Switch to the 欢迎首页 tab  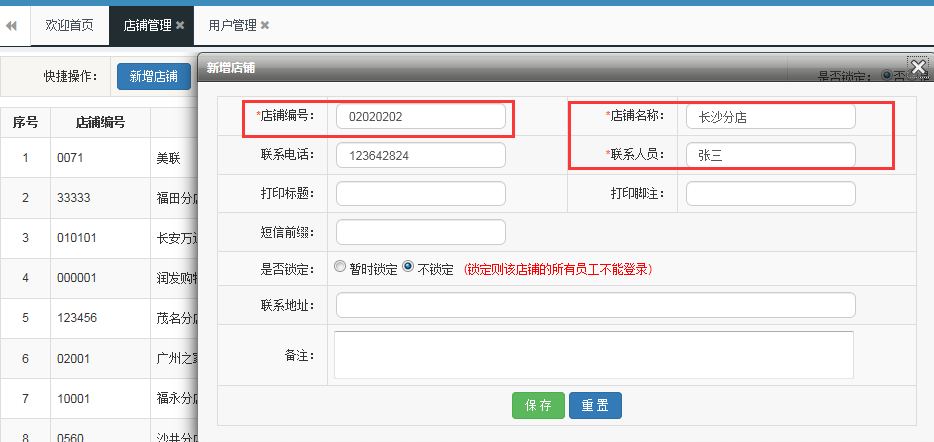(x=70, y=26)
